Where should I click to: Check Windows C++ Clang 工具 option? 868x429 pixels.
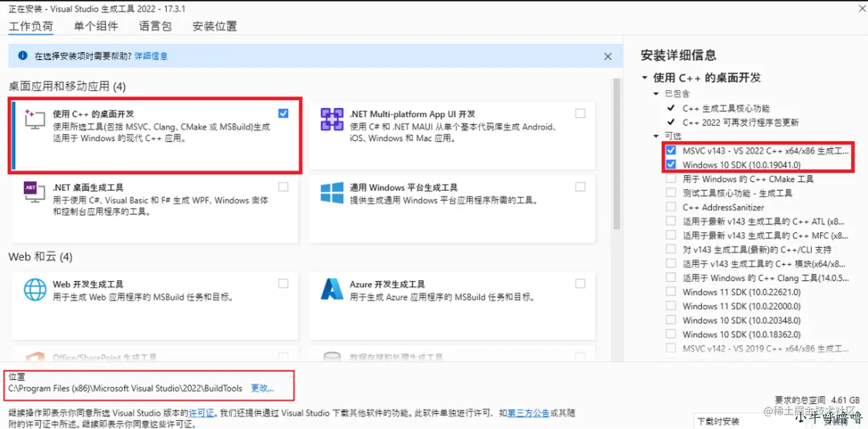pos(671,277)
